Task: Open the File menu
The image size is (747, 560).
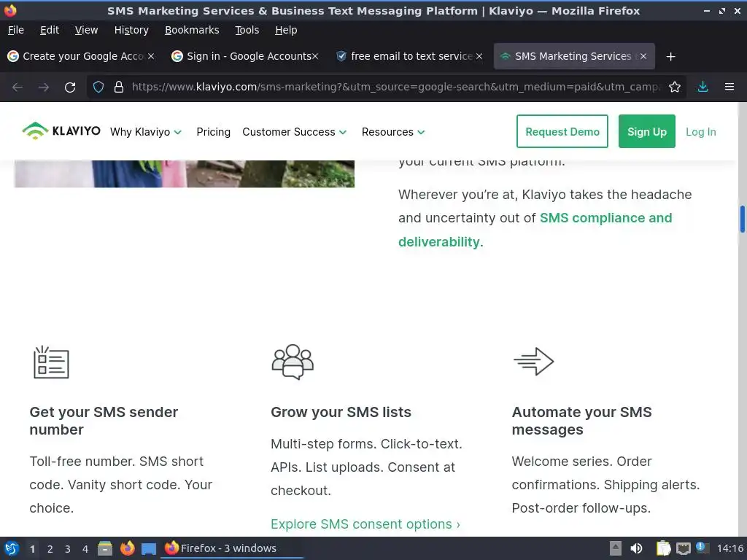Action: point(16,30)
